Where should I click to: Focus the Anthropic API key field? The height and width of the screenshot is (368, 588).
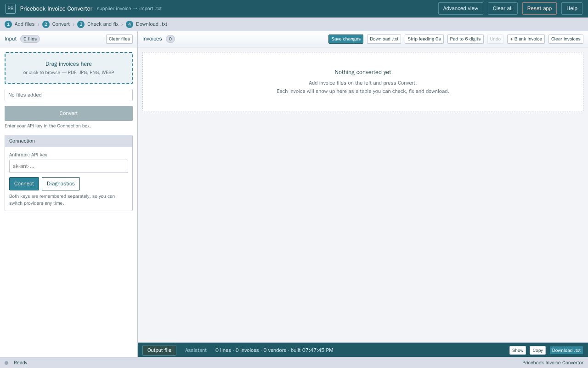click(68, 166)
